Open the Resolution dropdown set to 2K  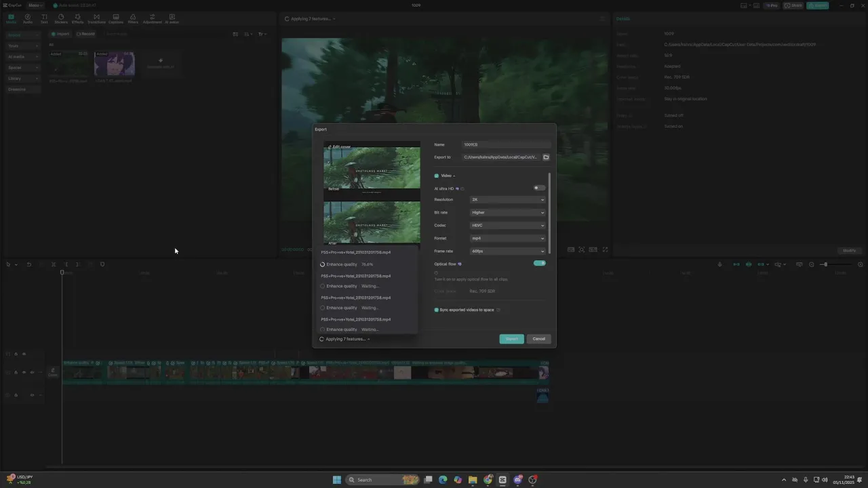tap(508, 200)
